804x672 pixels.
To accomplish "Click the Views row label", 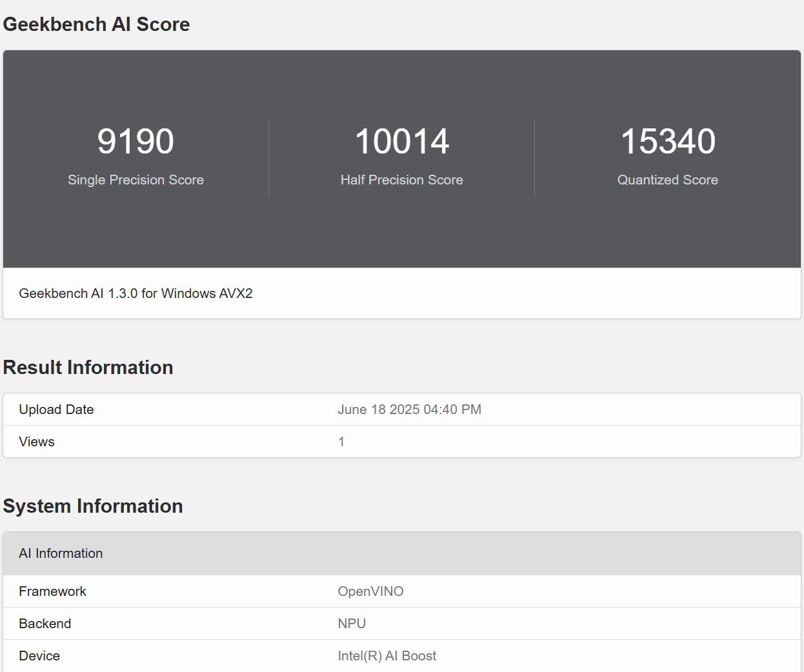I will click(37, 442).
